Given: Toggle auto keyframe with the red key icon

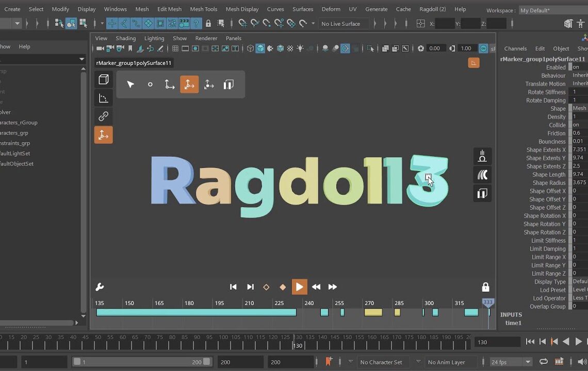Looking at the screenshot, I should [329, 362].
